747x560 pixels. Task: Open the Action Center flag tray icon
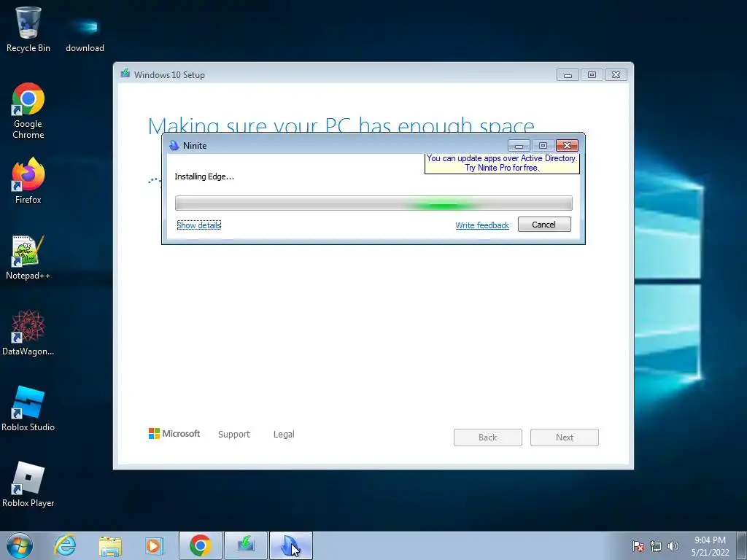click(638, 546)
